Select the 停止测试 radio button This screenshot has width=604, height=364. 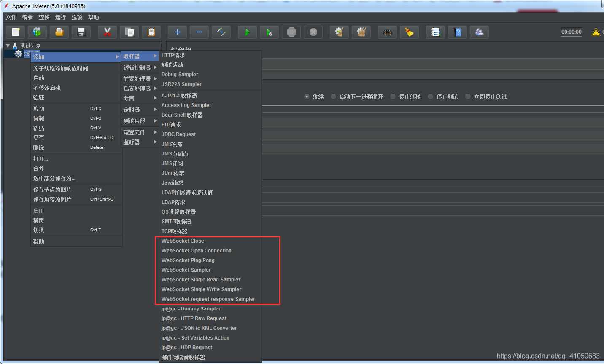[430, 96]
